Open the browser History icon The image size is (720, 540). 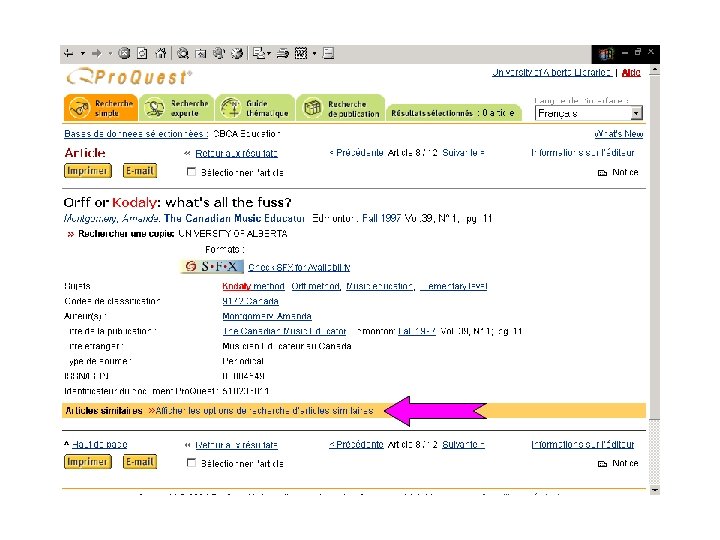point(236,54)
